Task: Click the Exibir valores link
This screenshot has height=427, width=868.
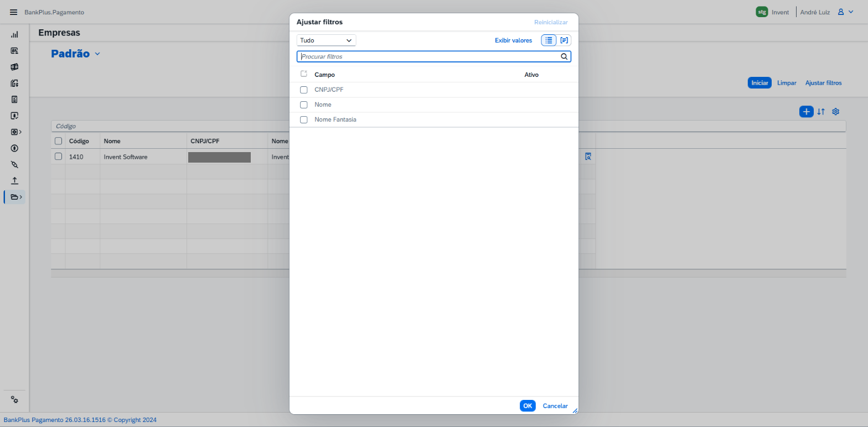Action: click(513, 40)
